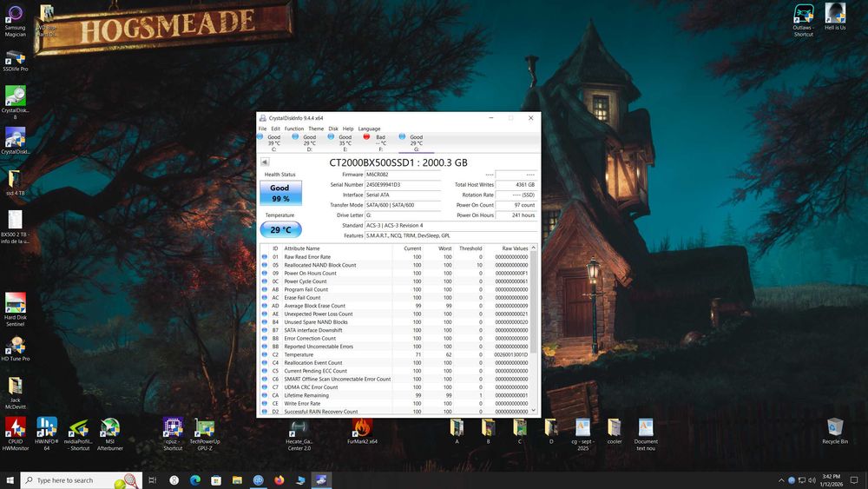The image size is (868, 489).
Task: Open the Windows Start menu
Action: point(10,480)
